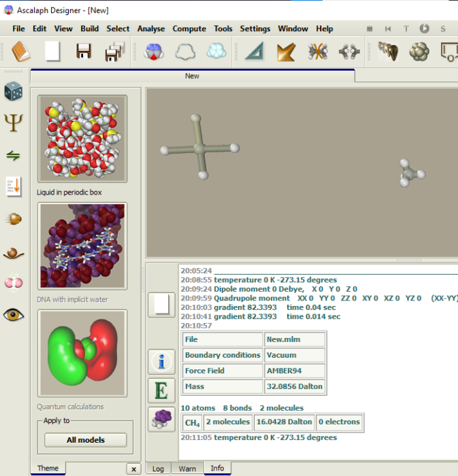
Task: Toggle the eye visibility icon in sidebar
Action: (13, 314)
